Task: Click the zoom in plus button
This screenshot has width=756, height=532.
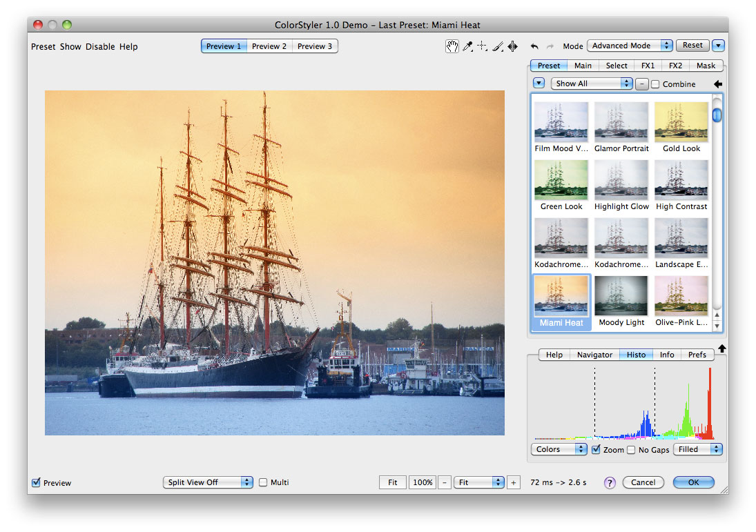Action: (x=514, y=482)
